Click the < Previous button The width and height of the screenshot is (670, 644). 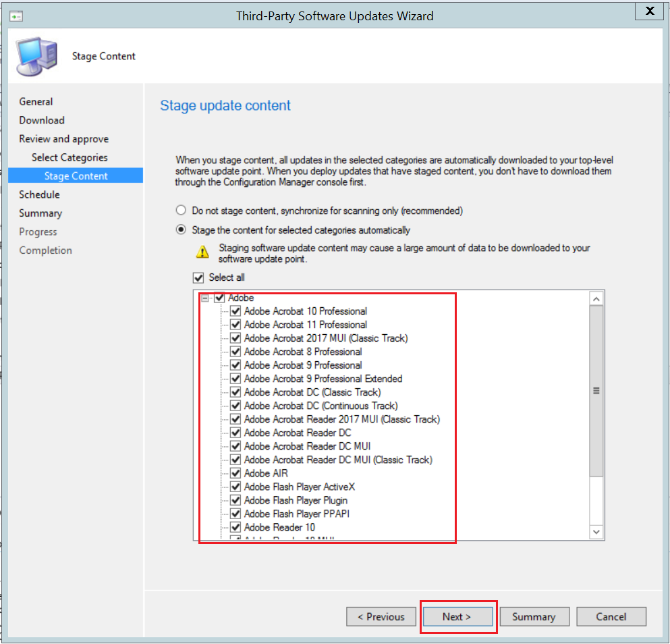coord(381,616)
